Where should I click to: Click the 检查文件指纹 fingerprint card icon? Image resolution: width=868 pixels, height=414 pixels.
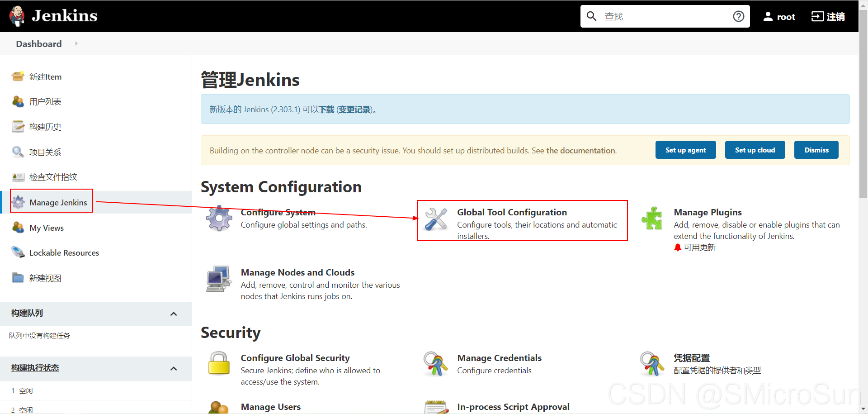pyautogui.click(x=18, y=177)
